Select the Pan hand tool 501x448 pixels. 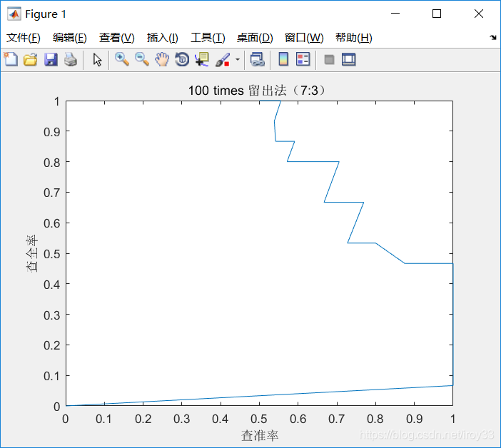tap(162, 60)
